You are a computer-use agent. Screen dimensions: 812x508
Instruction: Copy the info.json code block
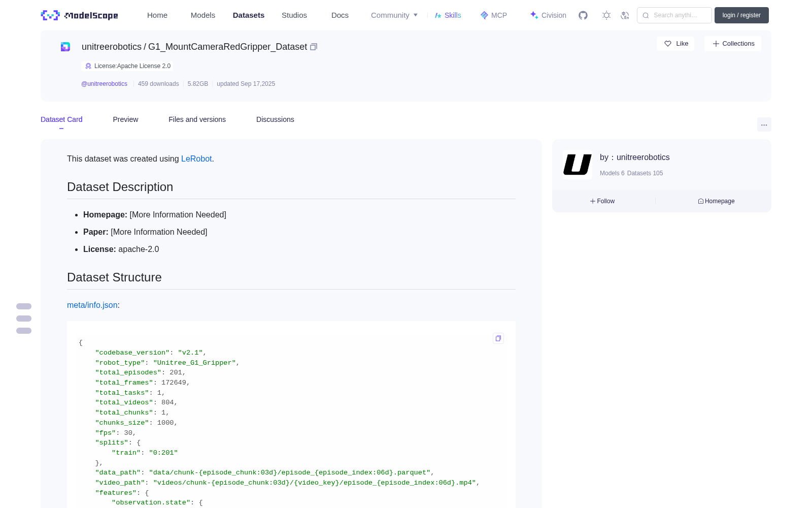coord(498,338)
